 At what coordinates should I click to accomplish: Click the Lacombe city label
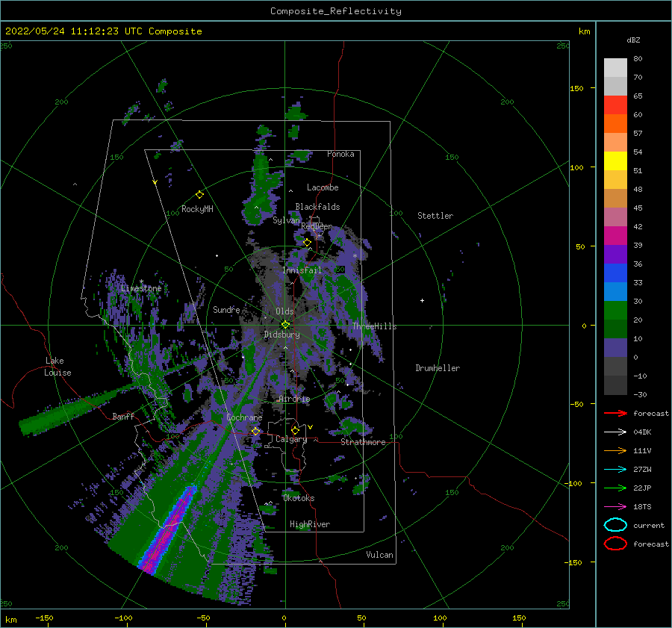click(323, 187)
